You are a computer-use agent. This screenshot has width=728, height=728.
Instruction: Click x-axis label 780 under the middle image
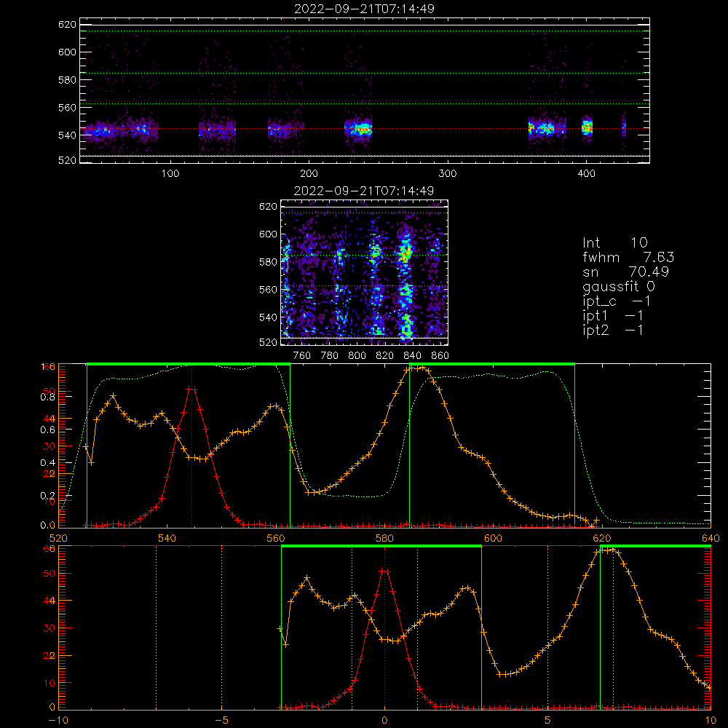point(330,356)
